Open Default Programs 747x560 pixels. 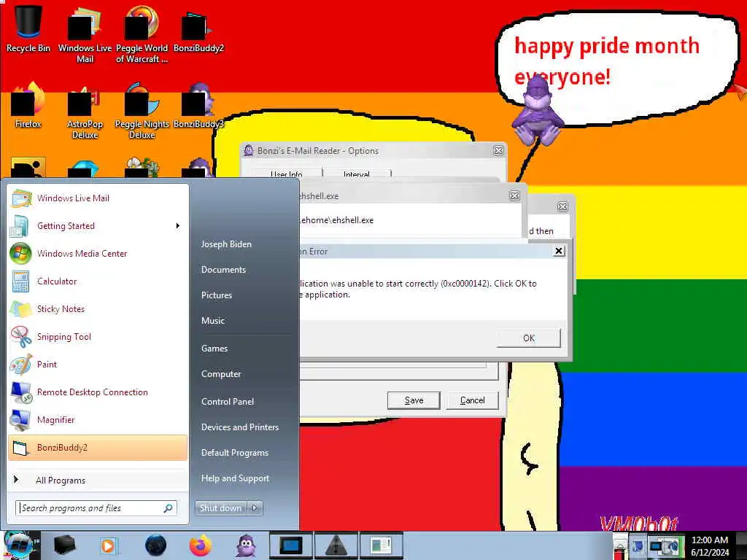click(235, 453)
